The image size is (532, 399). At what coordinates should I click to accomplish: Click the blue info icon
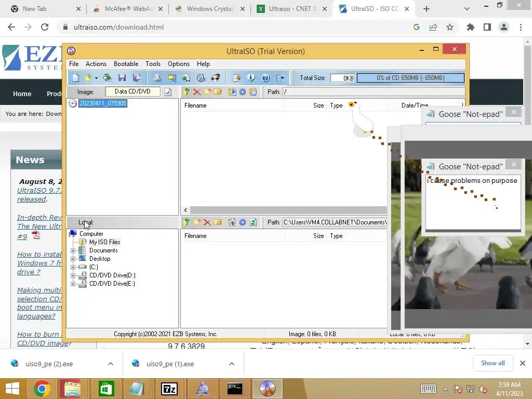point(251,78)
